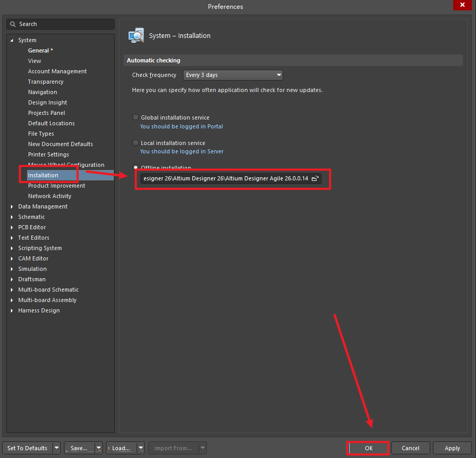Screen dimensions: 476x458
Task: Close the Preferences dialog window
Action: (461, 6)
